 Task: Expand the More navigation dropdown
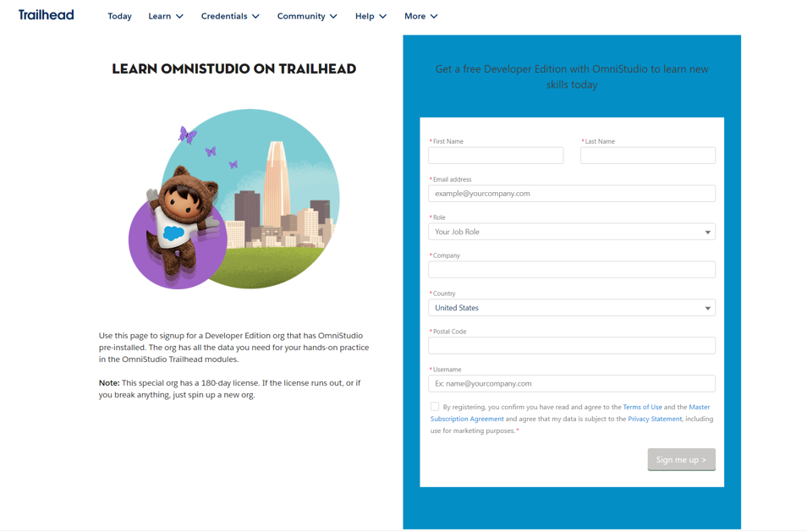point(420,15)
